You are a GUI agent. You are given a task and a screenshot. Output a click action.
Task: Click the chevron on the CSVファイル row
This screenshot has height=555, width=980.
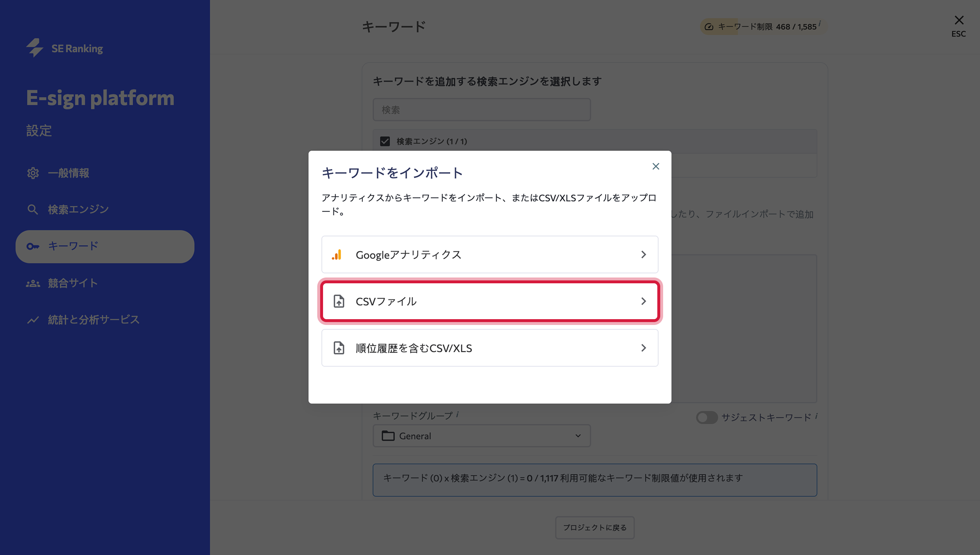coord(644,301)
